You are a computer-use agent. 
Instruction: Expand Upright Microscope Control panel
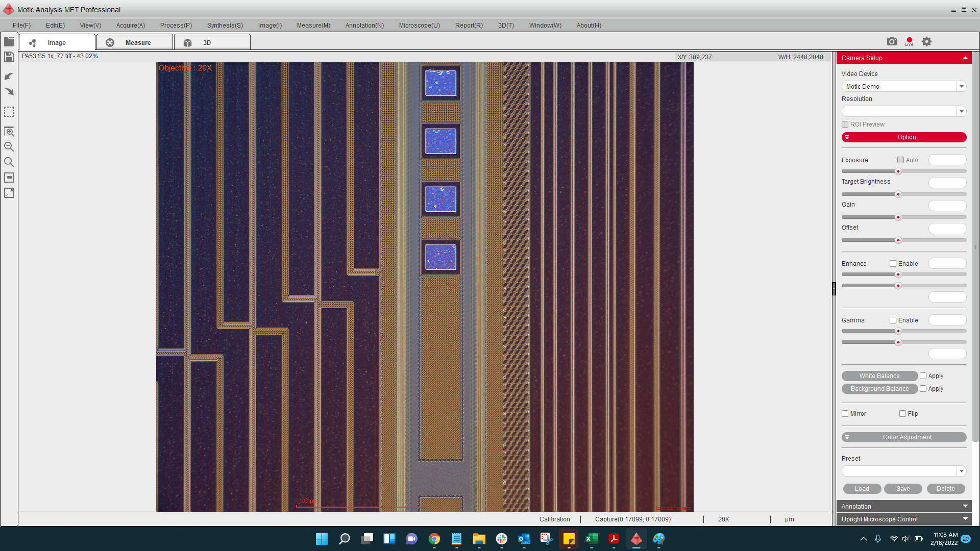(x=904, y=519)
